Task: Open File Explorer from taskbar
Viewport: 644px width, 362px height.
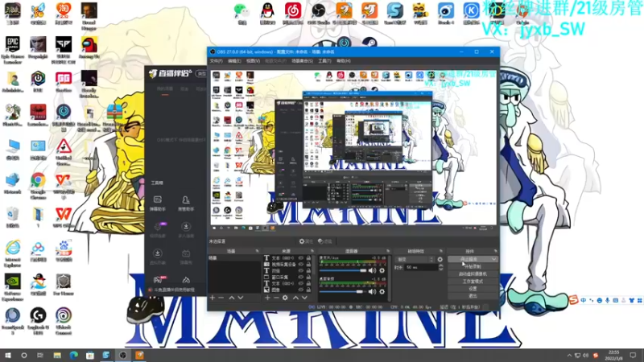Action: (57, 356)
